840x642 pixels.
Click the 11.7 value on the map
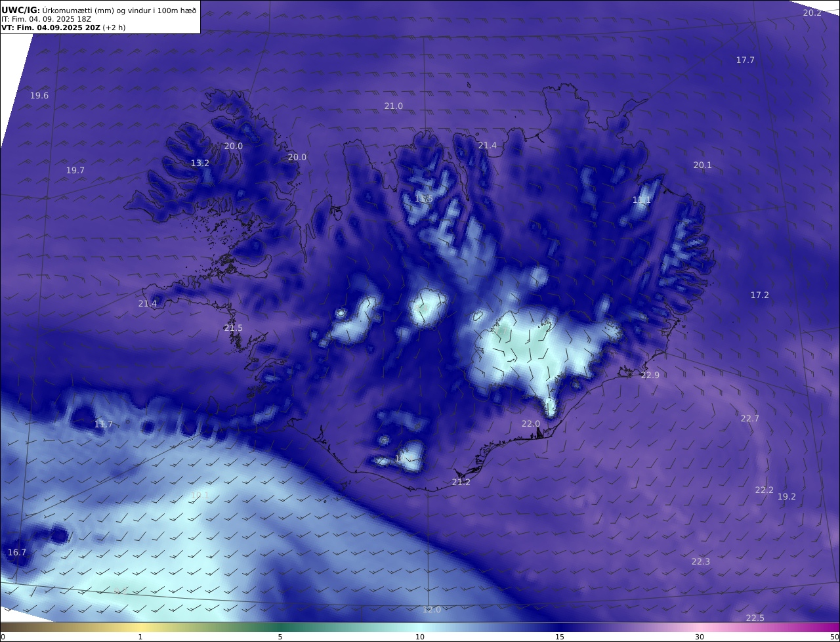click(x=104, y=425)
